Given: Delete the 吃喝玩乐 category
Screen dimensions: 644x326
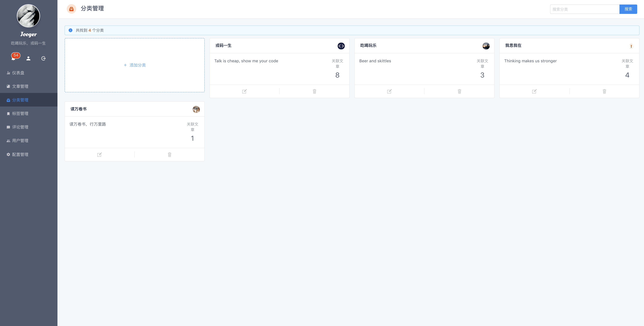Looking at the screenshot, I should click(x=459, y=91).
